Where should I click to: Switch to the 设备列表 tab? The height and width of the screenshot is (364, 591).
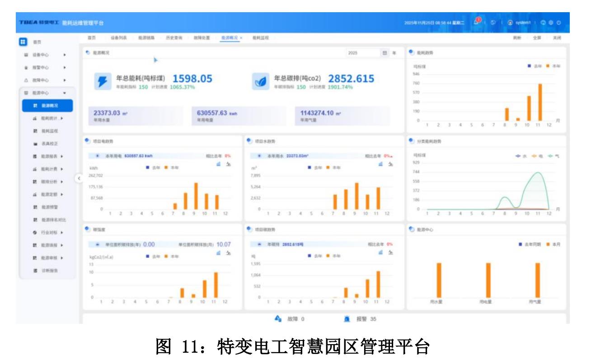click(x=118, y=38)
